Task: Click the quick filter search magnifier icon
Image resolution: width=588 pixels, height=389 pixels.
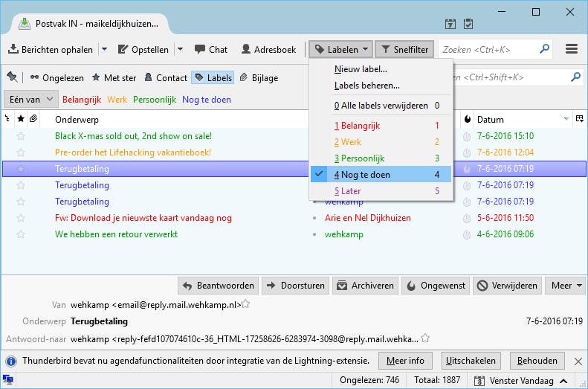Action: pos(575,77)
